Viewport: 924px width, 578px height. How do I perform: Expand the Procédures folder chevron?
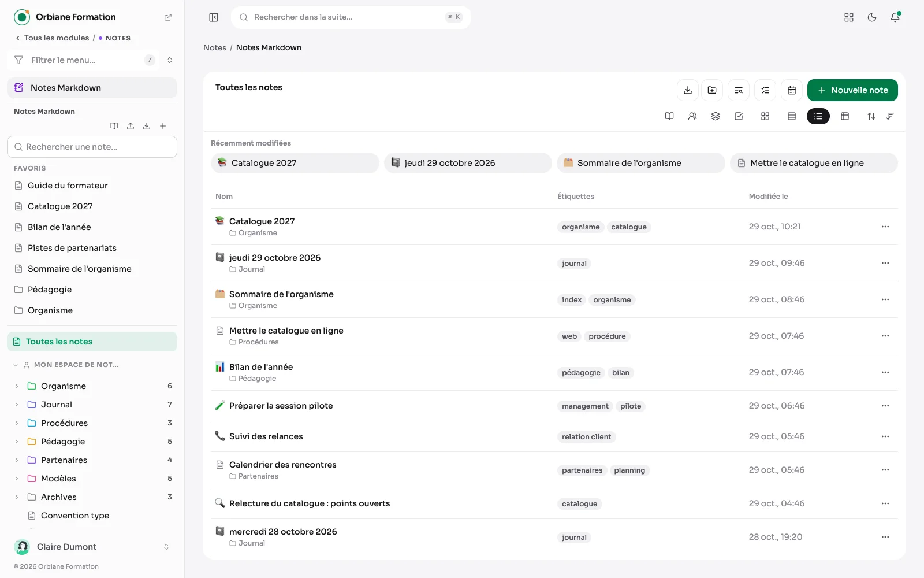click(17, 423)
